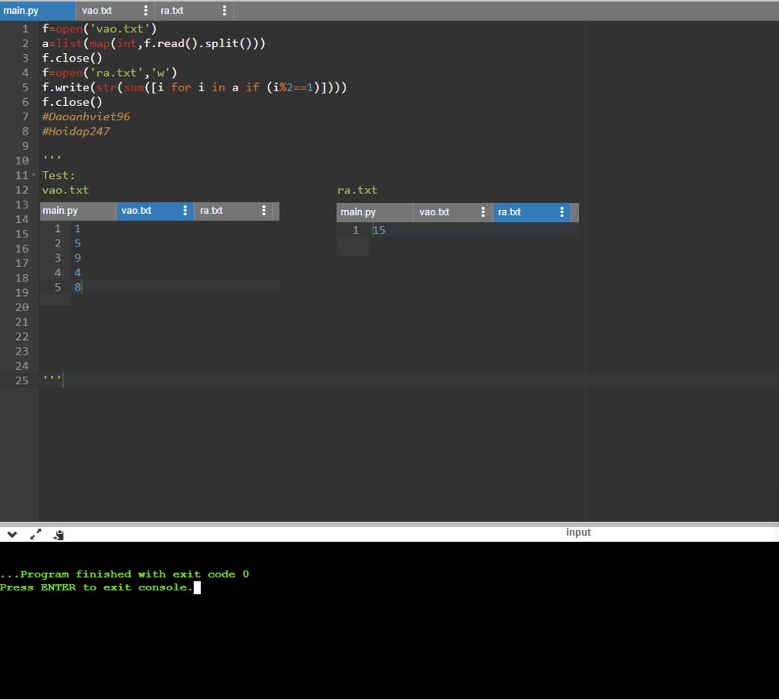
Task: Click the f.write(str(sum(... line
Action: 194,87
